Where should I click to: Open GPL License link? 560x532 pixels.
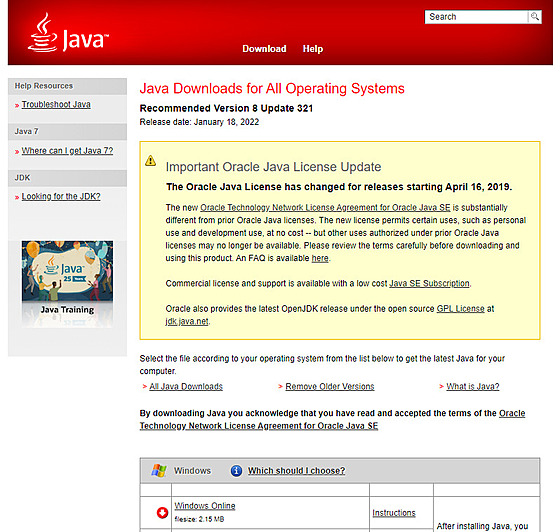tap(461, 308)
